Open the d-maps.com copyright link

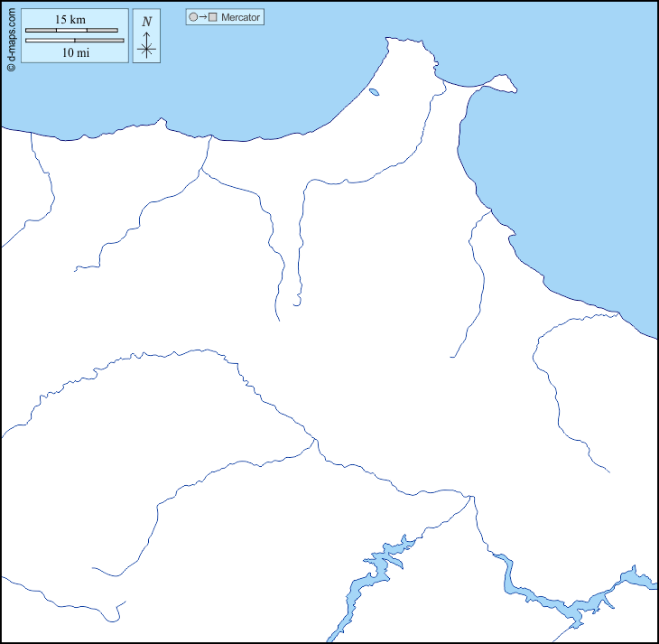coord(10,39)
